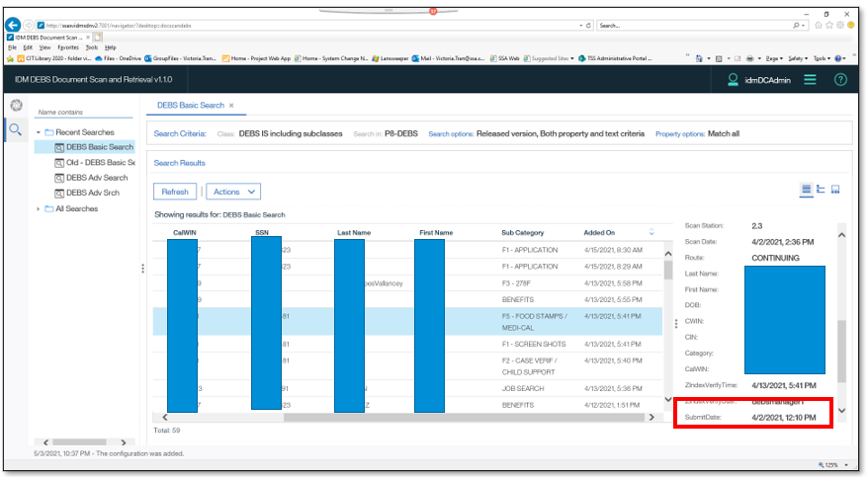Click the smiley feedback icon

click(850, 26)
